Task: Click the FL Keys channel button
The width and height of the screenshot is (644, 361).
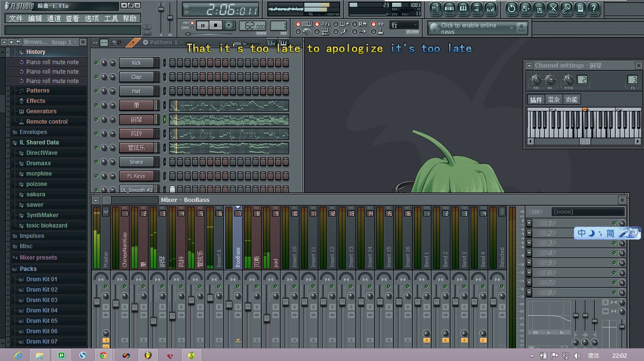Action: pos(136,176)
